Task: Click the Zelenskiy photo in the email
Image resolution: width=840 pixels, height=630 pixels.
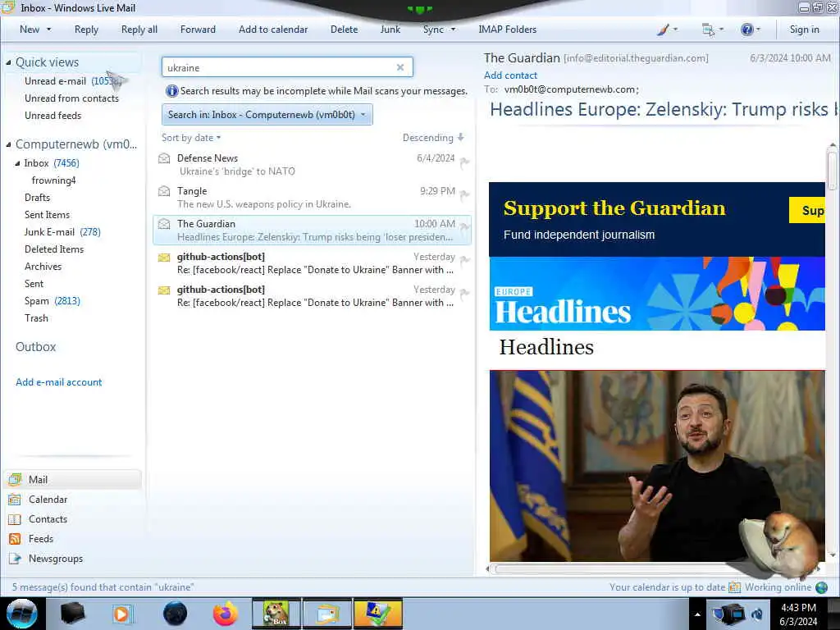Action: pyautogui.click(x=657, y=466)
